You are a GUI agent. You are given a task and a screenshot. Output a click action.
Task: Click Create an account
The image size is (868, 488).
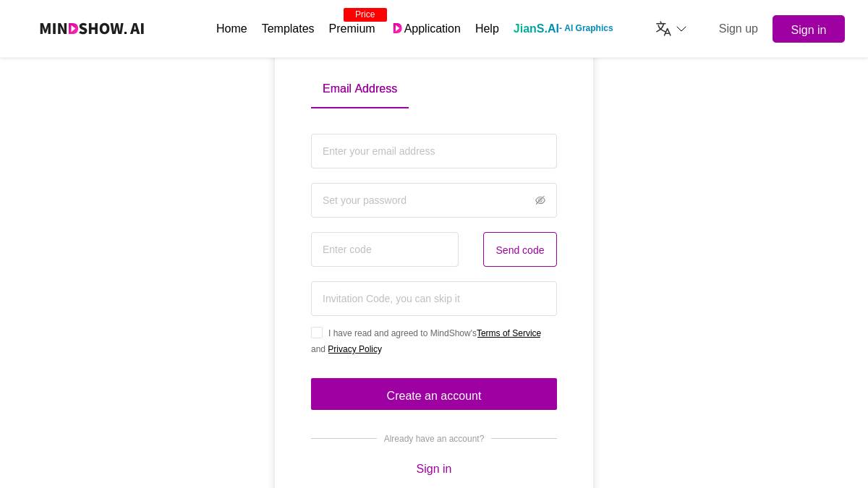434,395
